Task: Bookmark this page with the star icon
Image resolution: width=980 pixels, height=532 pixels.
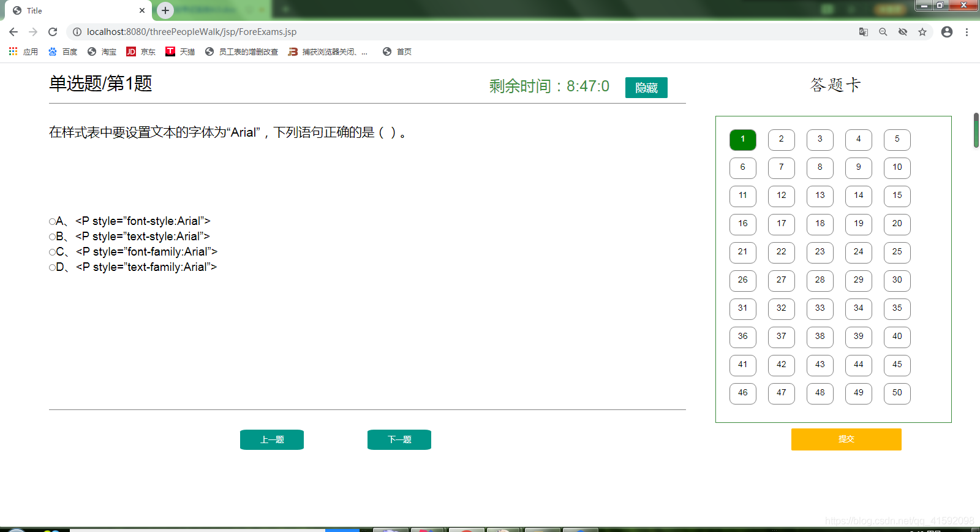Action: 922,32
